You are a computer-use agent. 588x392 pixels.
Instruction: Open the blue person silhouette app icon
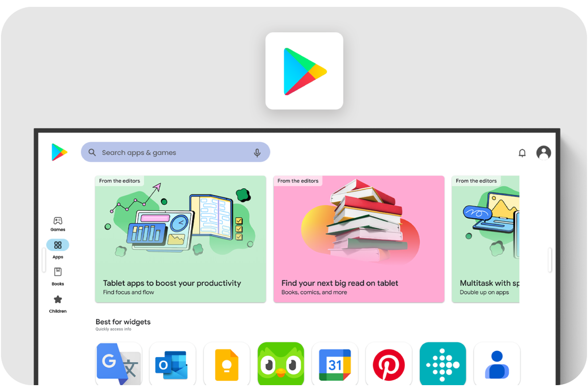coord(497,364)
